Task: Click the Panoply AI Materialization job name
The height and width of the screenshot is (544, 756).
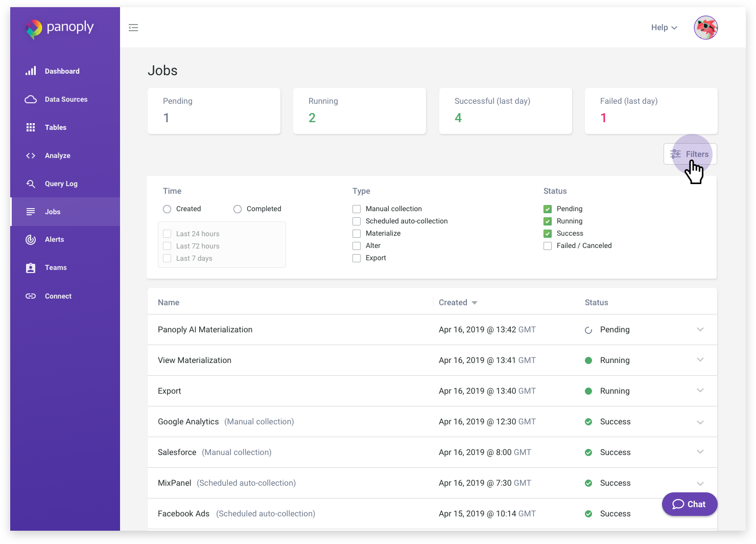Action: click(205, 330)
